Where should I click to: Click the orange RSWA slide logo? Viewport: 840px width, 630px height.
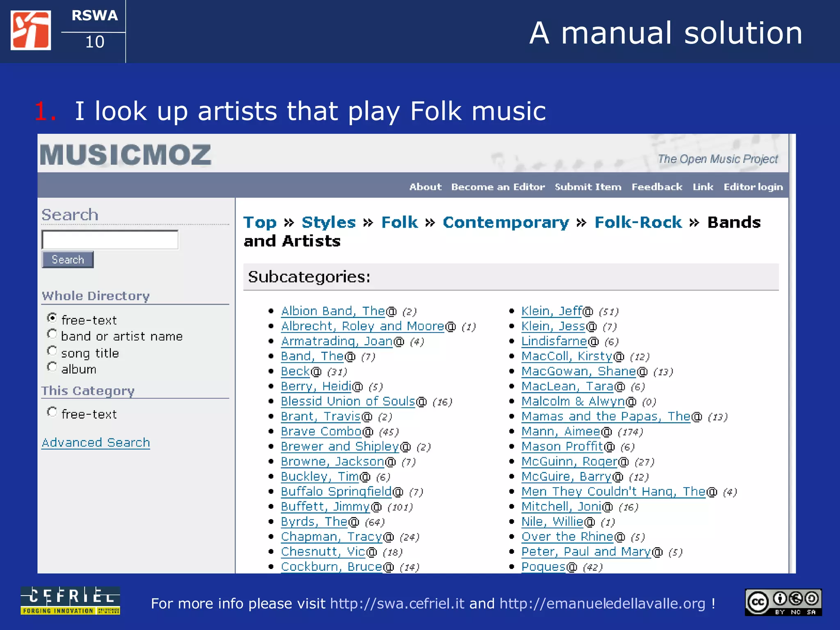[x=31, y=30]
